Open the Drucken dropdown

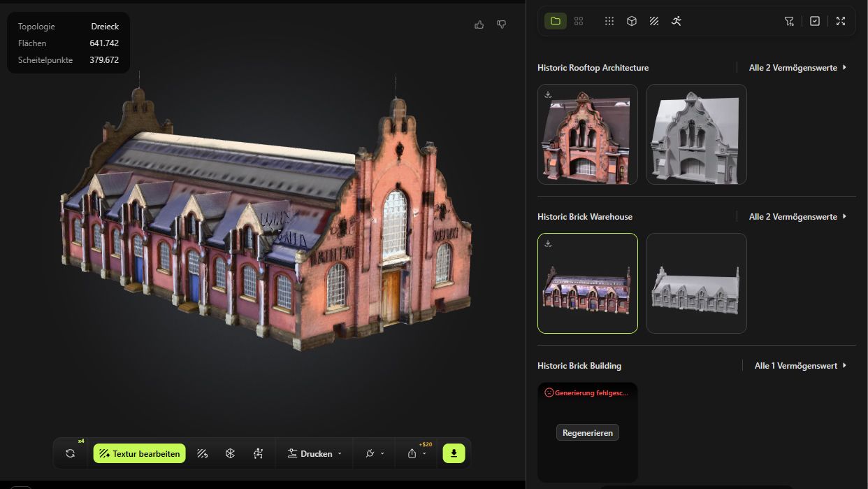pyautogui.click(x=316, y=453)
